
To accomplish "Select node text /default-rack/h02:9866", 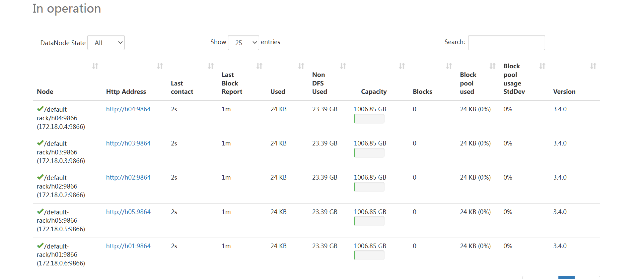I will pyautogui.click(x=57, y=182).
